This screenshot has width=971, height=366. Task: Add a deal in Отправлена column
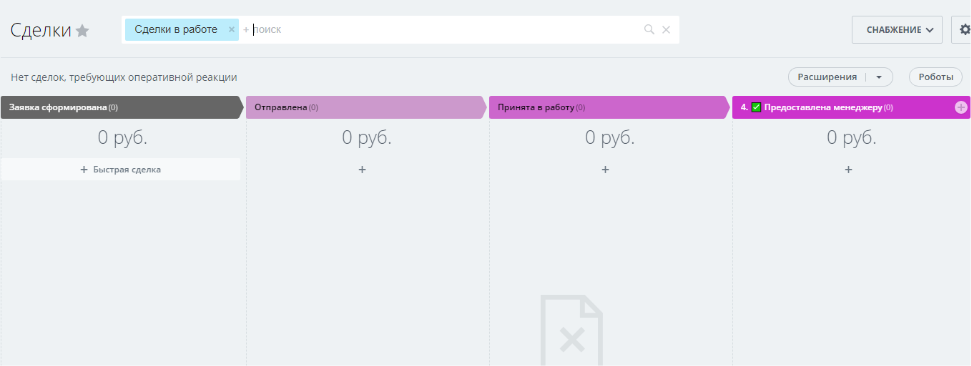click(362, 169)
